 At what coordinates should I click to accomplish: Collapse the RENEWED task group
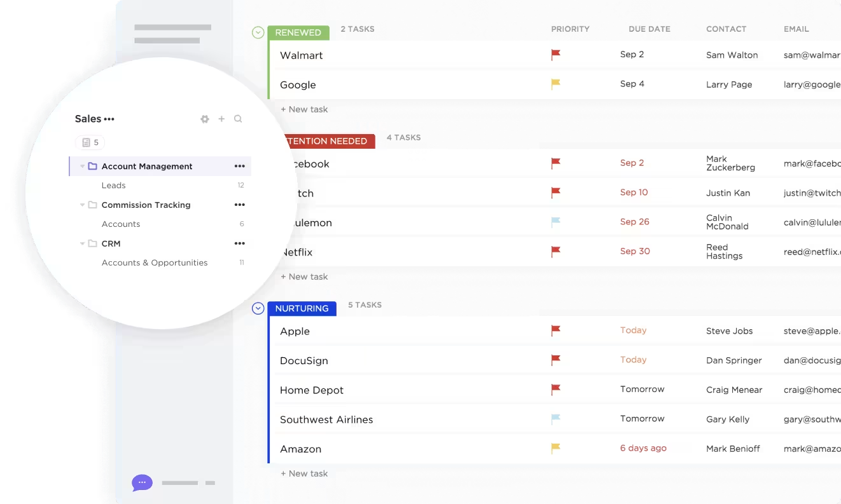[258, 32]
